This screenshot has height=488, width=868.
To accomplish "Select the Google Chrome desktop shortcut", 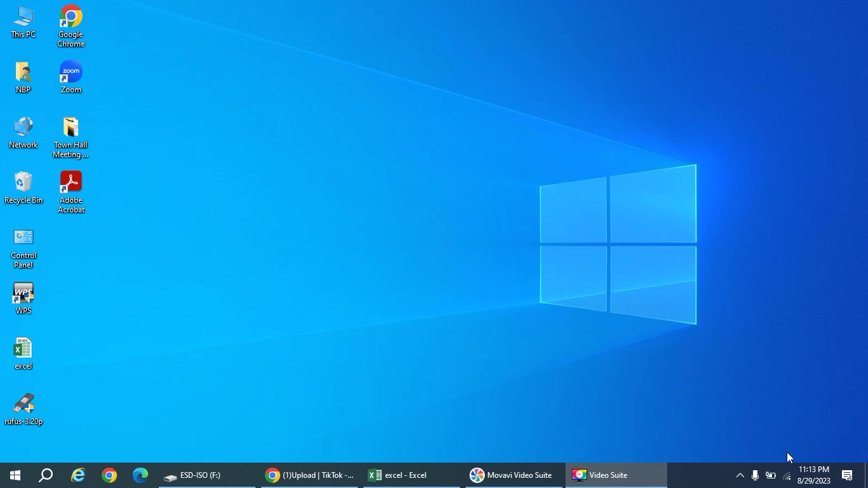I will pos(71,26).
